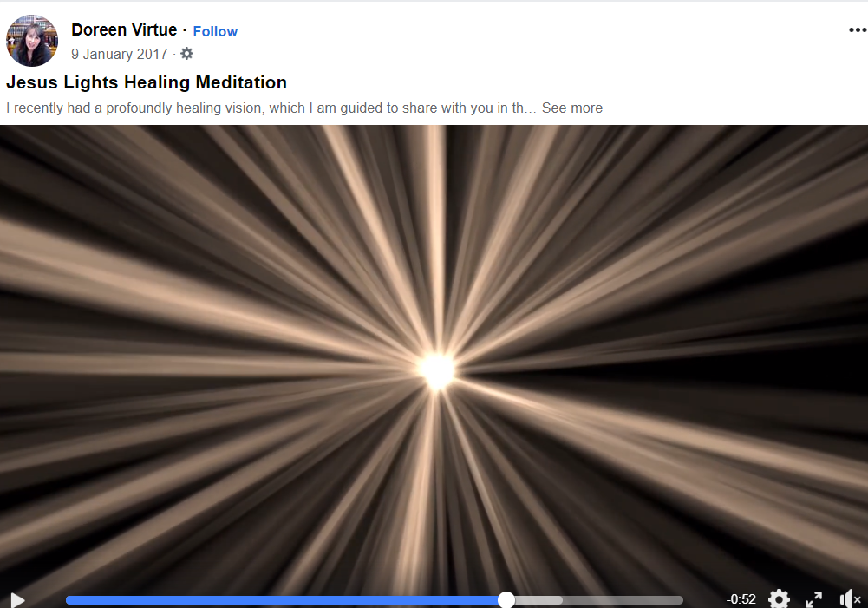Start video playback with the play button
Image resolution: width=868 pixels, height=608 pixels.
[x=17, y=600]
